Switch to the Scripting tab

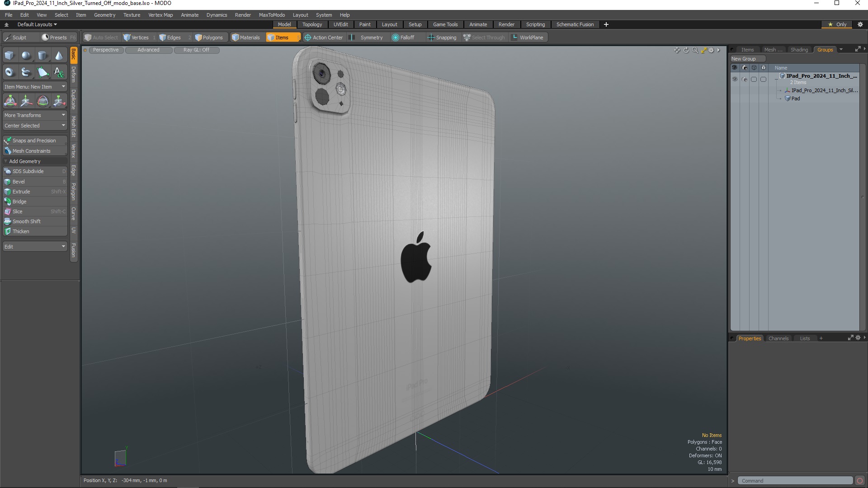535,24
